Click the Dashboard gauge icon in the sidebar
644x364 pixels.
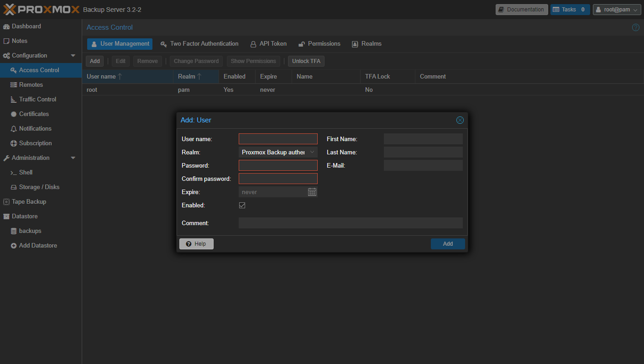[x=6, y=26]
